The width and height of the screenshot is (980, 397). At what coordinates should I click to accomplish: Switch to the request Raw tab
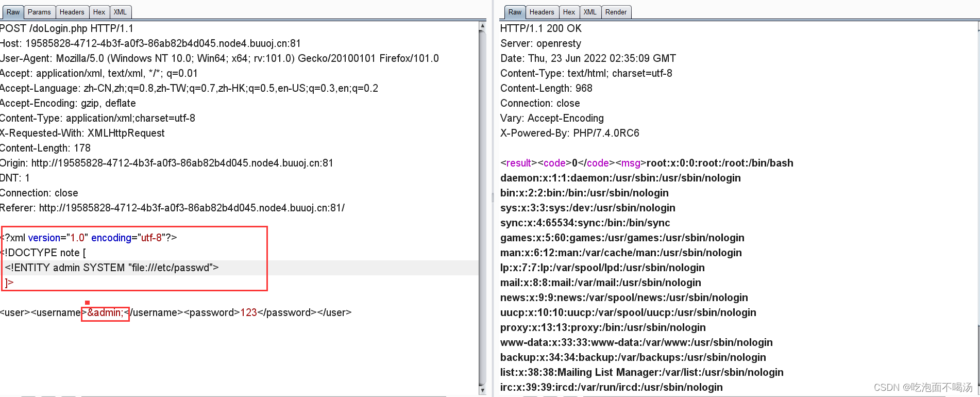tap(13, 12)
